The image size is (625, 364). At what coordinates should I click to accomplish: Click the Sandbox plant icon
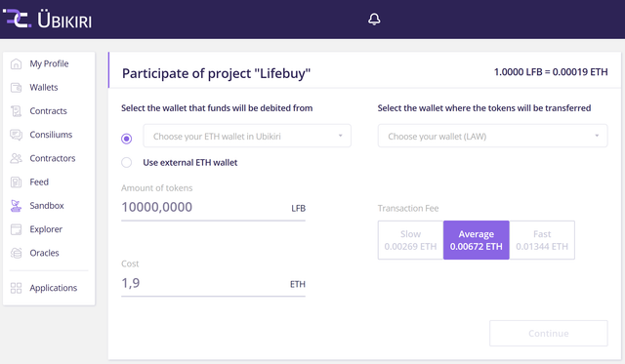[16, 206]
